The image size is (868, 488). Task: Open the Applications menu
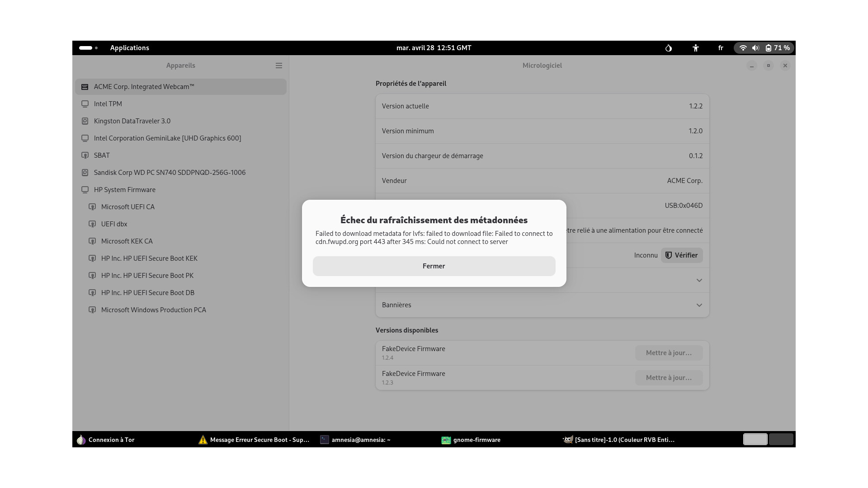(129, 48)
